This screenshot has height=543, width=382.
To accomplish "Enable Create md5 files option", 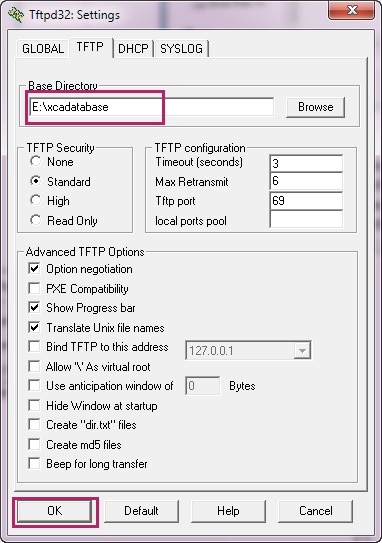I will (x=34, y=444).
